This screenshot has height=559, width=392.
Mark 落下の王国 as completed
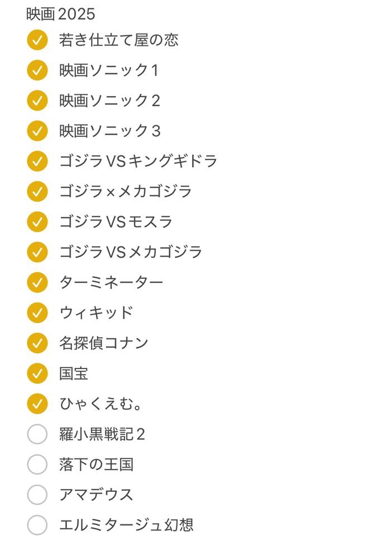(x=37, y=464)
